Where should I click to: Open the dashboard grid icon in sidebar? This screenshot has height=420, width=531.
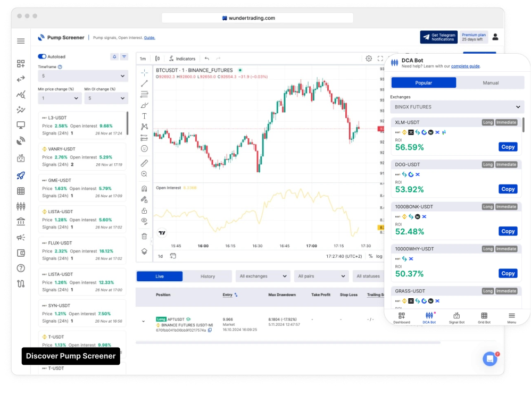tap(21, 63)
